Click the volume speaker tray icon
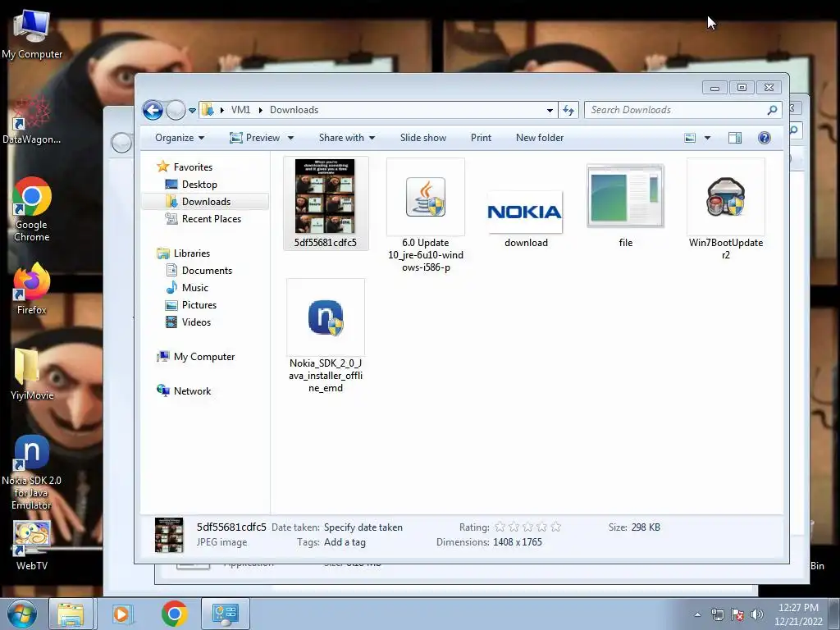 point(757,614)
